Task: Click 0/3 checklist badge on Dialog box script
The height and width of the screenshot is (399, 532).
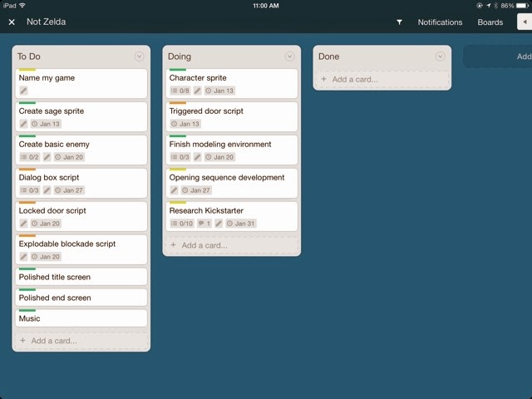Action: 30,190
